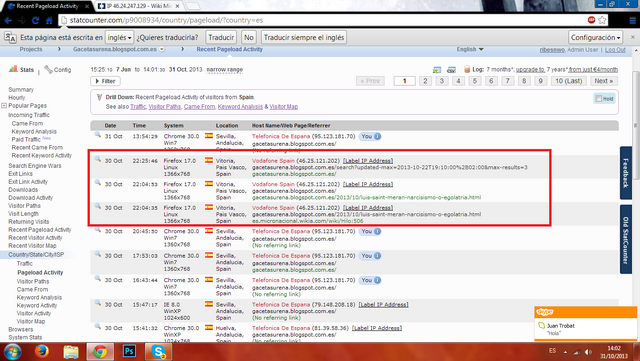
Task: Click Label IP Address on 22:25:46 row
Action: (x=368, y=160)
